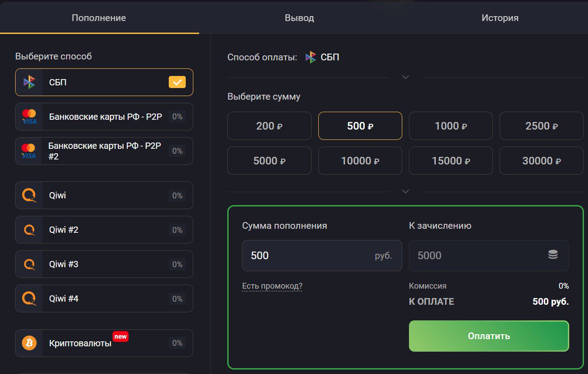This screenshot has width=588, height=374.
Task: Select the 30000 ₽ amount
Action: pyautogui.click(x=542, y=160)
